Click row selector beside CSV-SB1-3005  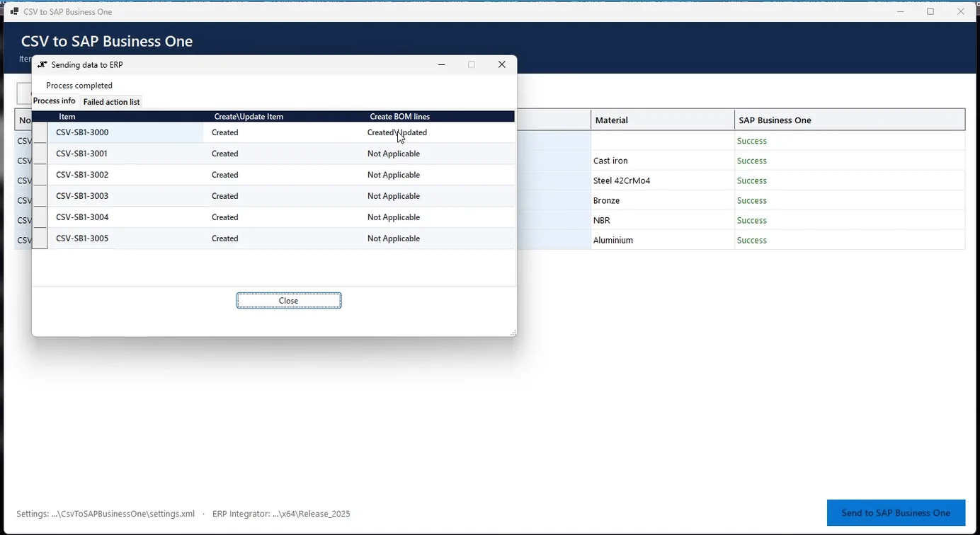pos(40,238)
